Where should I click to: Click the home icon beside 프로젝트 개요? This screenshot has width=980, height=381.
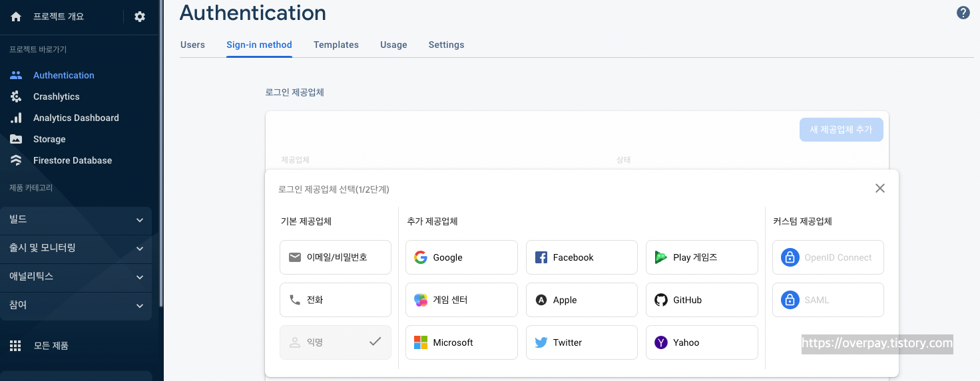click(16, 17)
